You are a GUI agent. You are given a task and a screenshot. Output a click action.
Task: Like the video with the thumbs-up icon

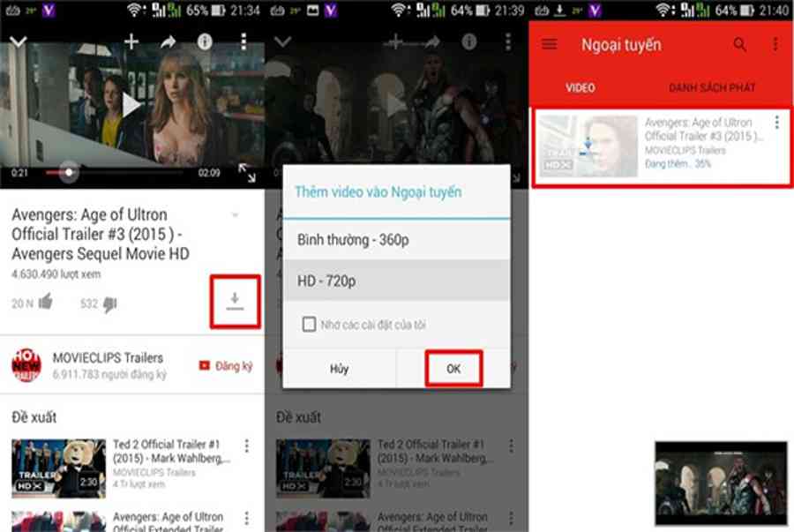tap(44, 303)
